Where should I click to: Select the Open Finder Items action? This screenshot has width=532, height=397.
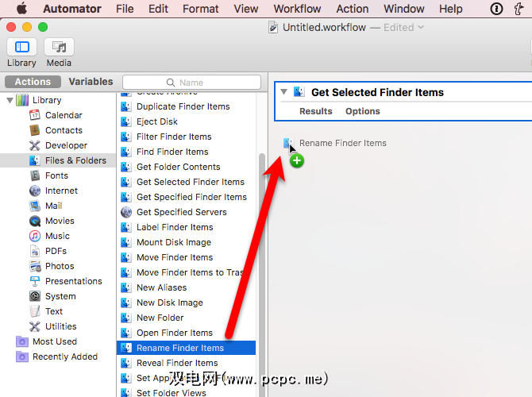pos(187,333)
